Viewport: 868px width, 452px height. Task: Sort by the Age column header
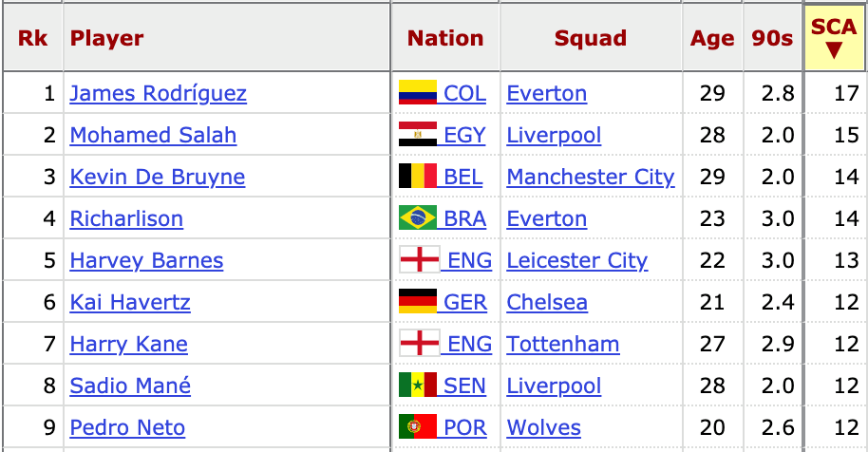pyautogui.click(x=712, y=38)
